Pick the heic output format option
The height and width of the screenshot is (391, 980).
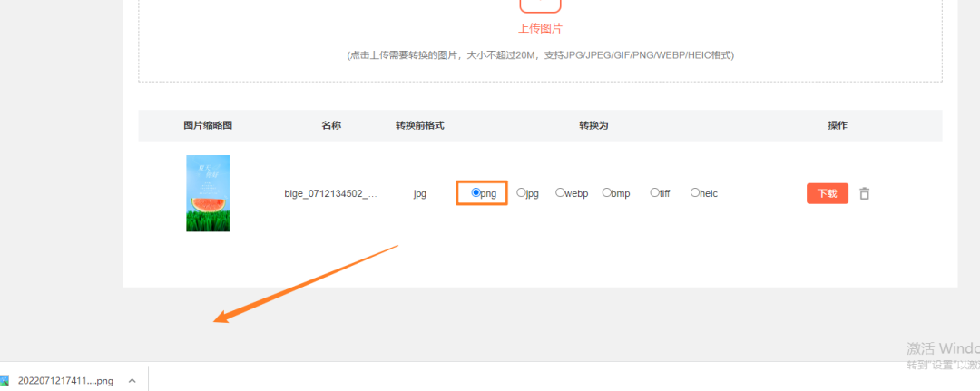695,193
